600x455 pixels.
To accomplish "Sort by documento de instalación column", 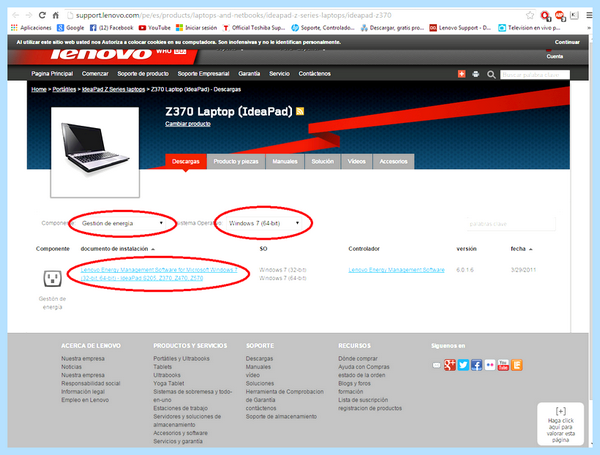I will (x=117, y=249).
